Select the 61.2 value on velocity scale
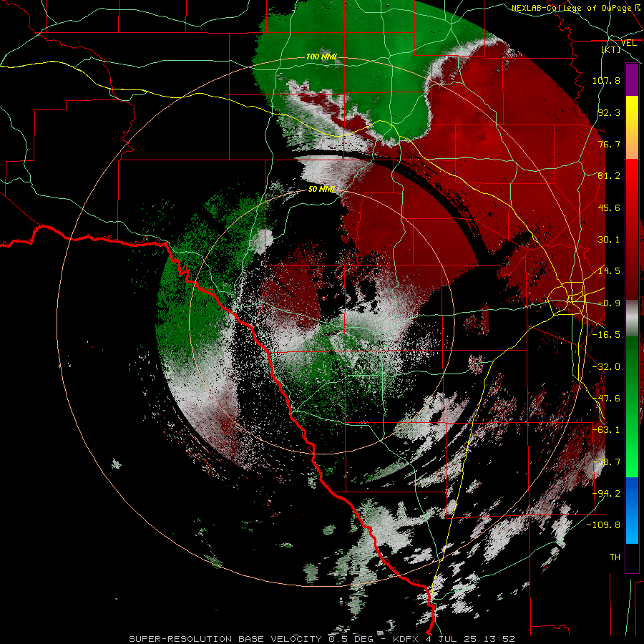The height and width of the screenshot is (644, 644). 609,176
